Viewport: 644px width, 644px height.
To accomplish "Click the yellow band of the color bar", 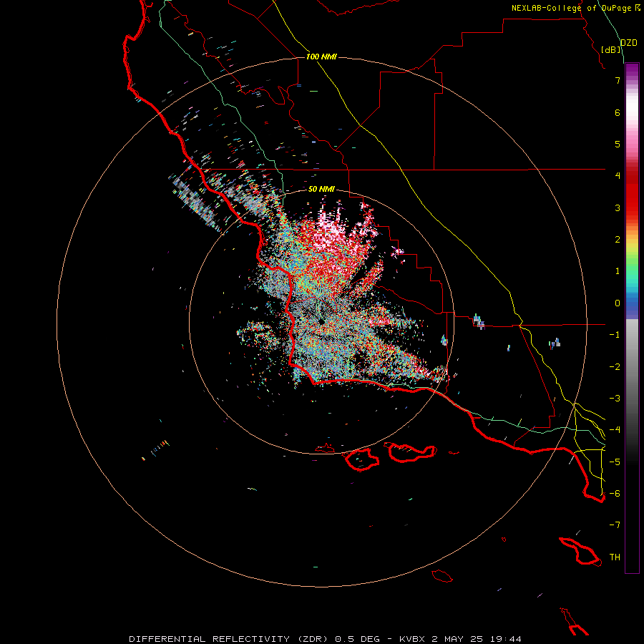I will coord(632,245).
